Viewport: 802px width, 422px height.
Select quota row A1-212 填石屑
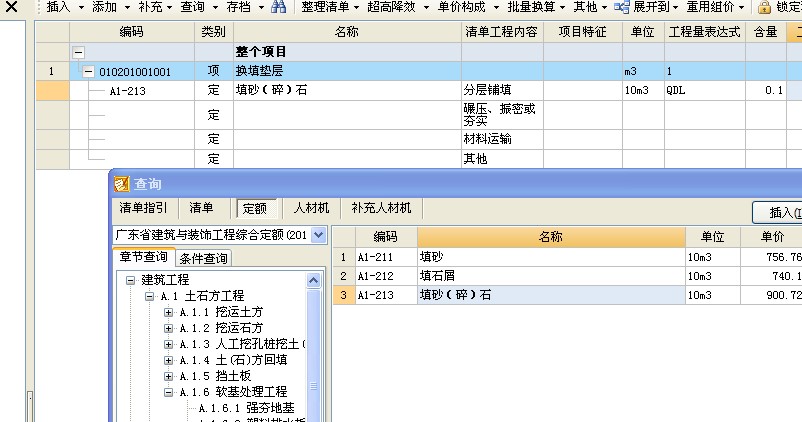pos(567,276)
